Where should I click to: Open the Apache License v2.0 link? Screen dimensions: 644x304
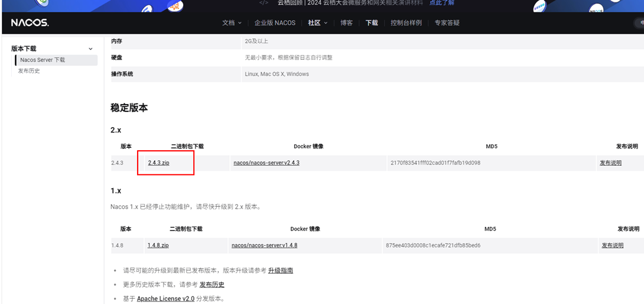click(x=165, y=299)
